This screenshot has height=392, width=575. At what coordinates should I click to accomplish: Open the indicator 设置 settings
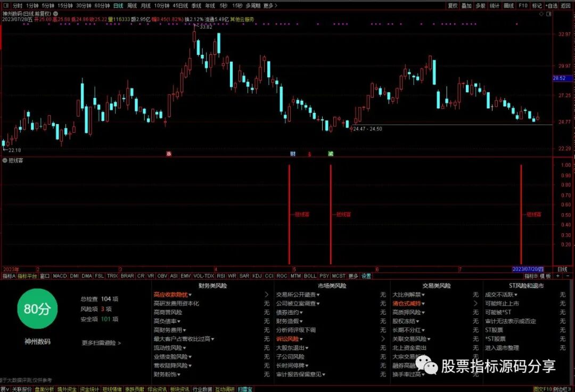coord(366,276)
